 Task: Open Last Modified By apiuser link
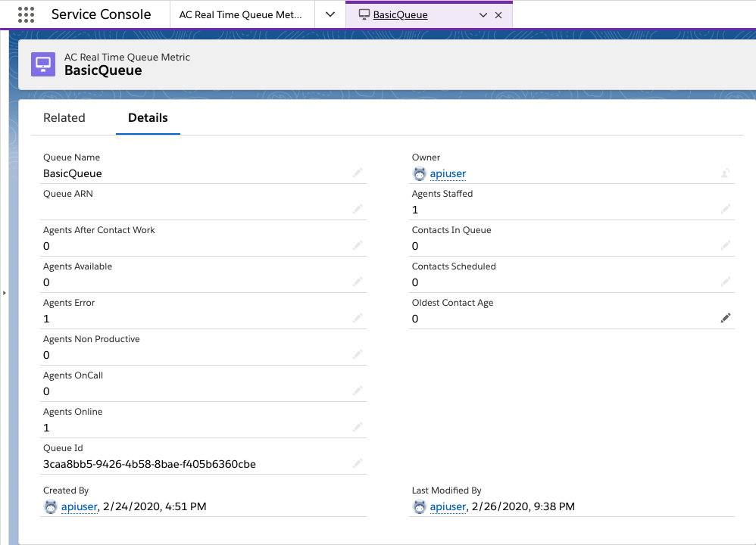[x=448, y=506]
